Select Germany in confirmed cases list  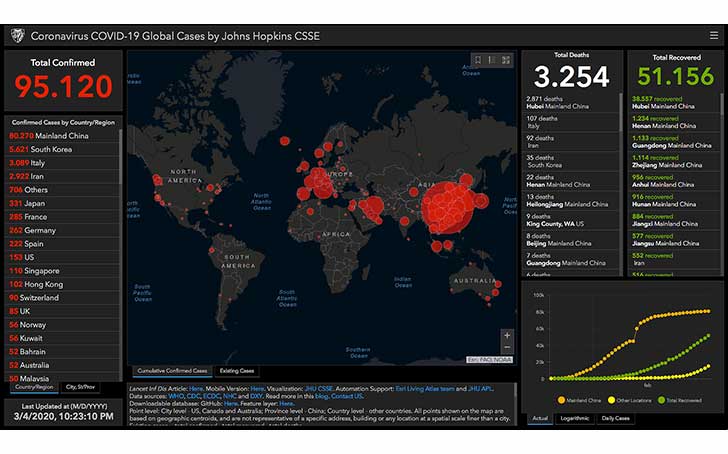click(x=63, y=230)
